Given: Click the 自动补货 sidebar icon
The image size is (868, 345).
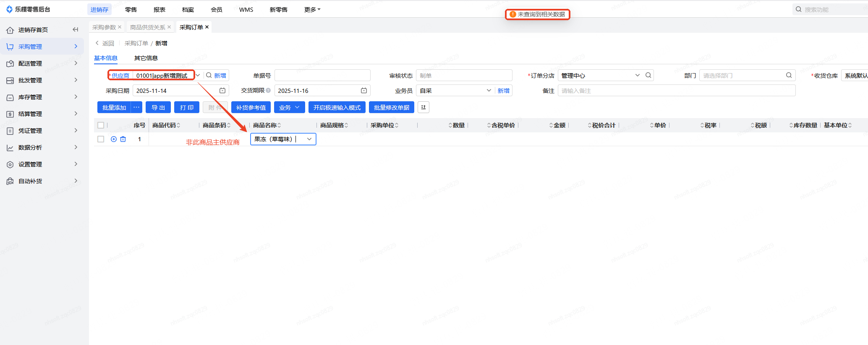Looking at the screenshot, I should [10, 181].
